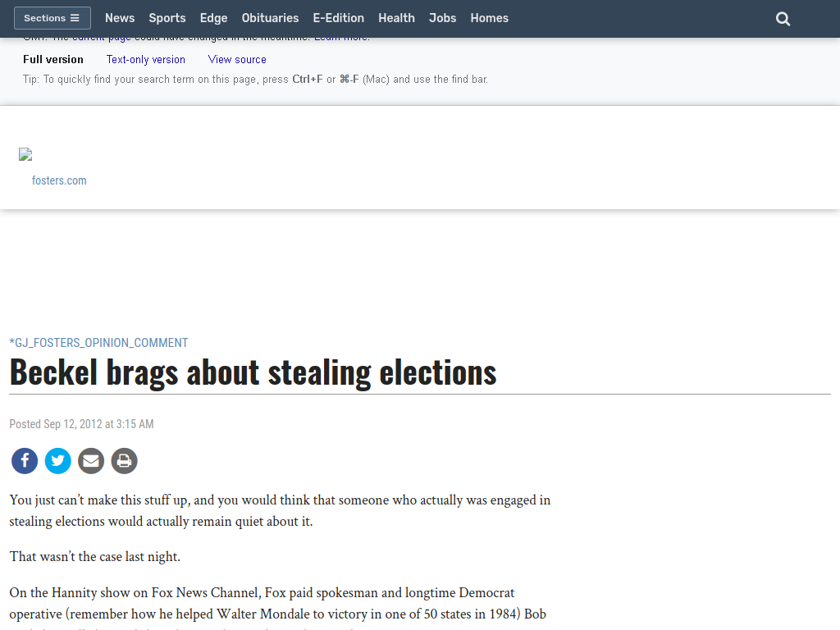Open the News menu item
The height and width of the screenshot is (630, 840).
click(x=120, y=18)
